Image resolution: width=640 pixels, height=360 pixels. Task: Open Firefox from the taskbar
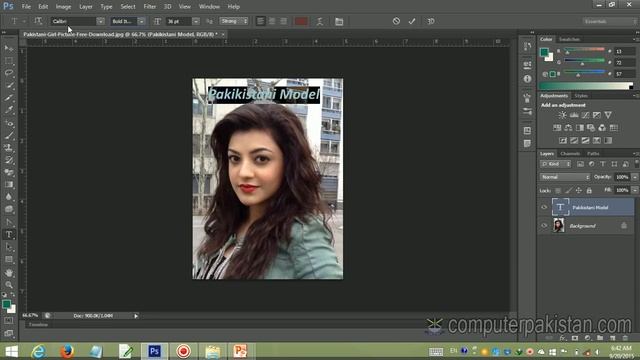point(67,351)
